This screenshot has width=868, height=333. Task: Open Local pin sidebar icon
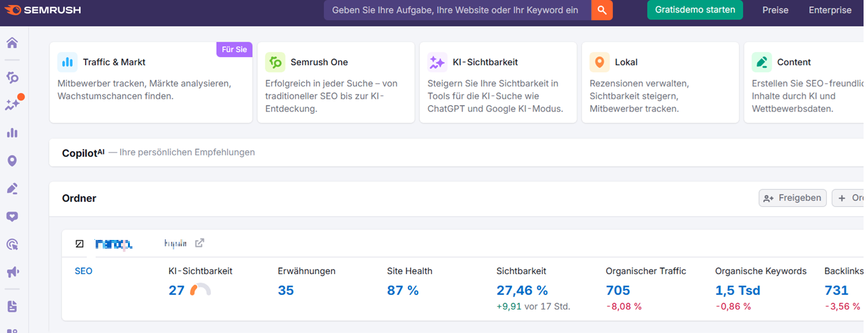click(12, 161)
